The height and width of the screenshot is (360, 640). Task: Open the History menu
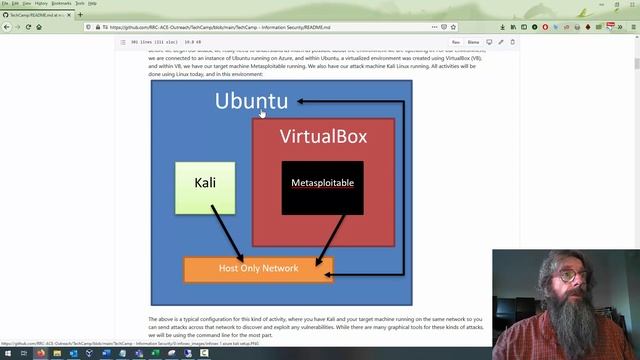click(x=41, y=3)
